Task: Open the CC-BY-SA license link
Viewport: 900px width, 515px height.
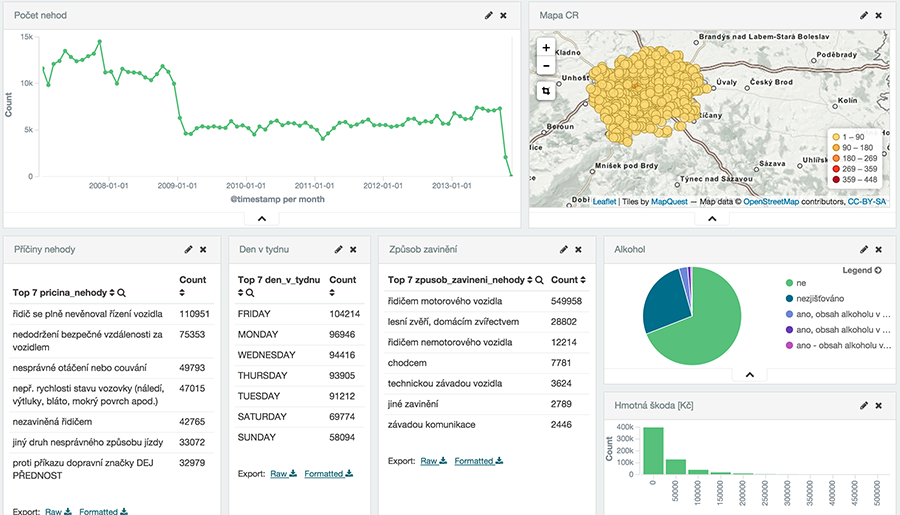Action: coord(867,202)
